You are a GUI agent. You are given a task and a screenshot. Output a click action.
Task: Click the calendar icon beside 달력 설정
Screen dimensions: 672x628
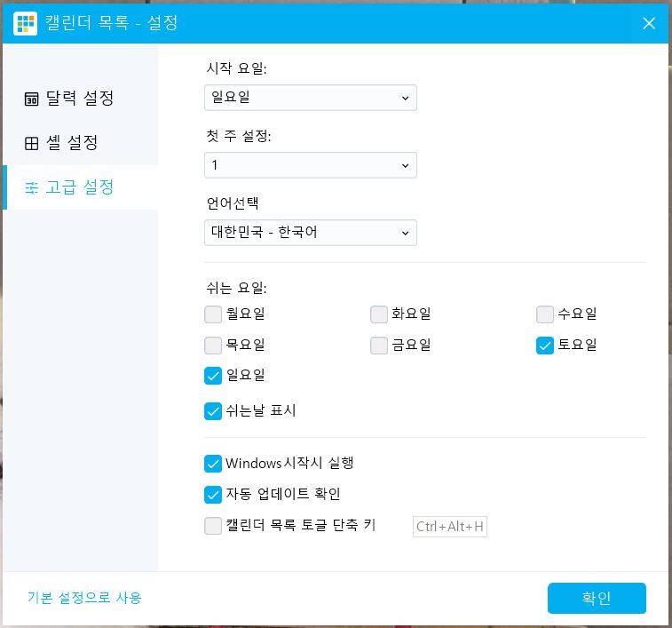pyautogui.click(x=31, y=99)
